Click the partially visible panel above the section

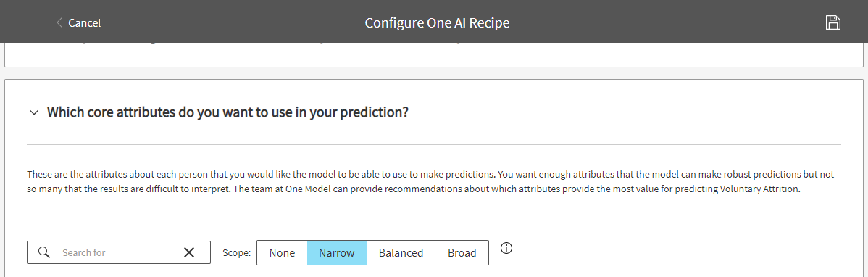pos(434,54)
